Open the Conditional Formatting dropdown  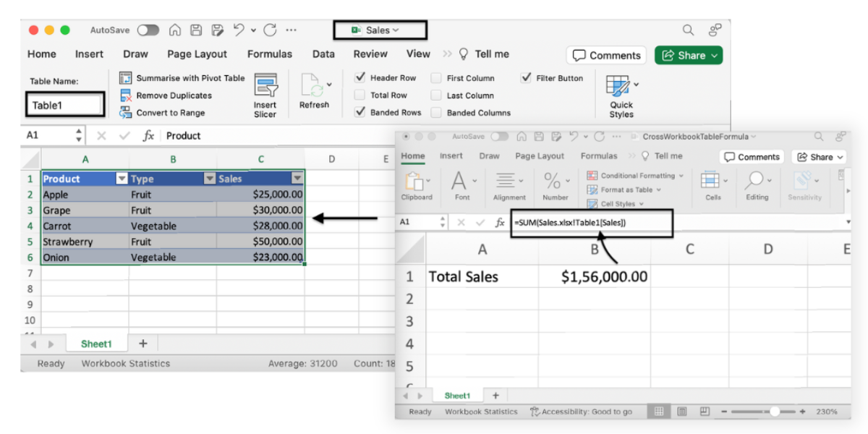(x=635, y=175)
